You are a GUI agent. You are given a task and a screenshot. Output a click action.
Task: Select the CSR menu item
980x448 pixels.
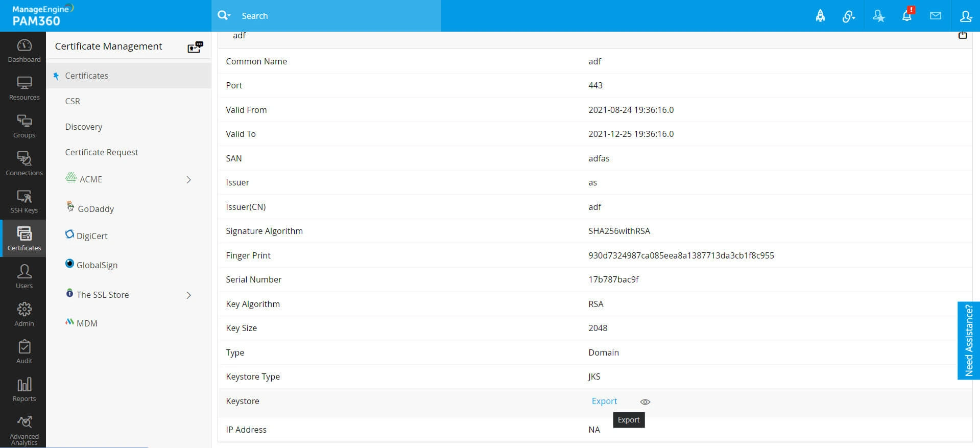click(x=73, y=101)
